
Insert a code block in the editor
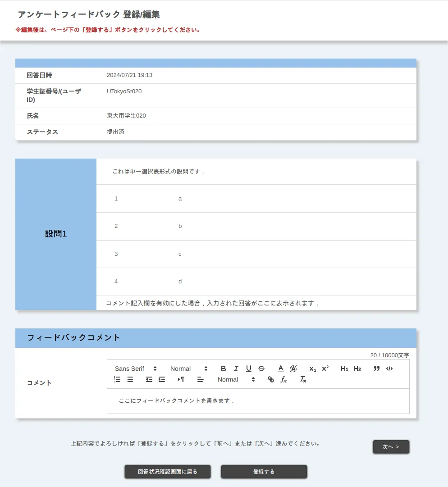point(389,369)
